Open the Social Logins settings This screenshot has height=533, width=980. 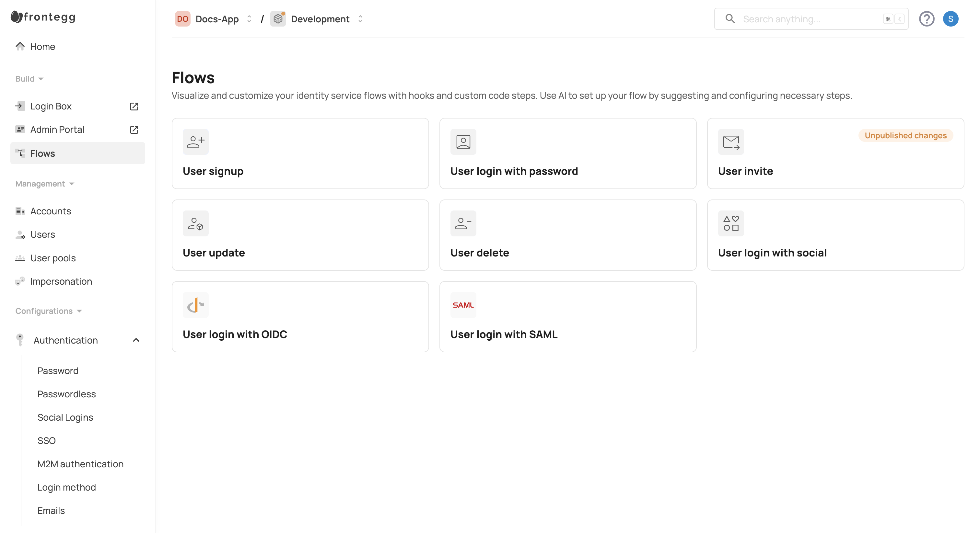[x=65, y=417]
